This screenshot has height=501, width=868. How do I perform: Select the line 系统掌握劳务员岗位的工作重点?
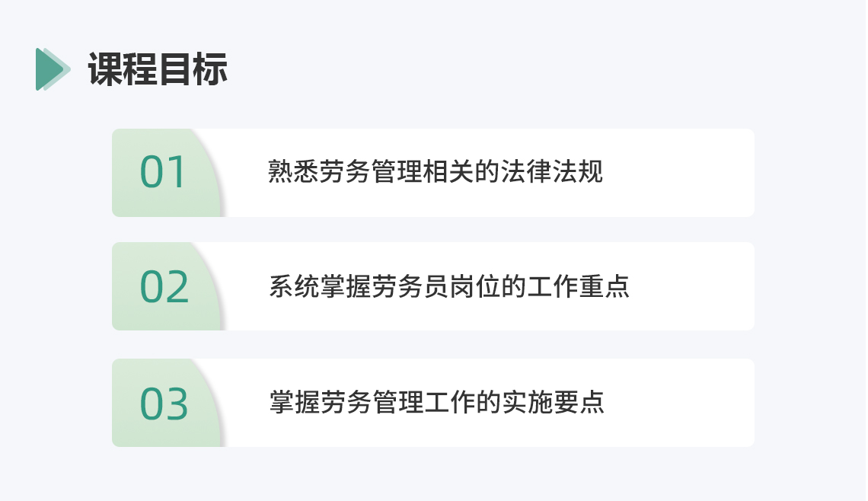click(x=449, y=286)
